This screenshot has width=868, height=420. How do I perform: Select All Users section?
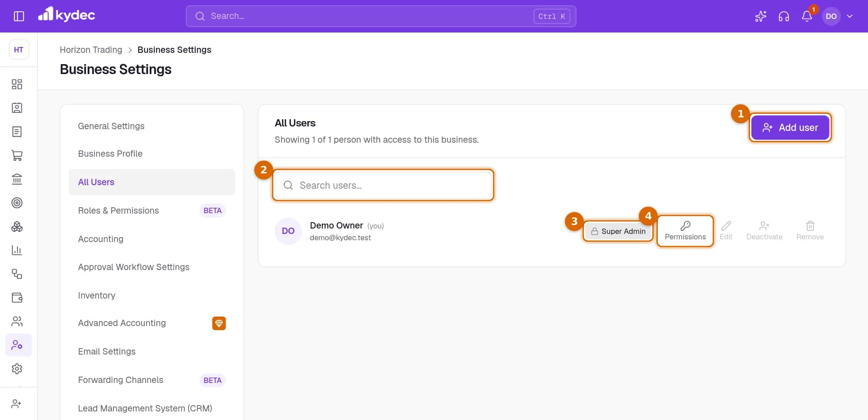pyautogui.click(x=151, y=182)
